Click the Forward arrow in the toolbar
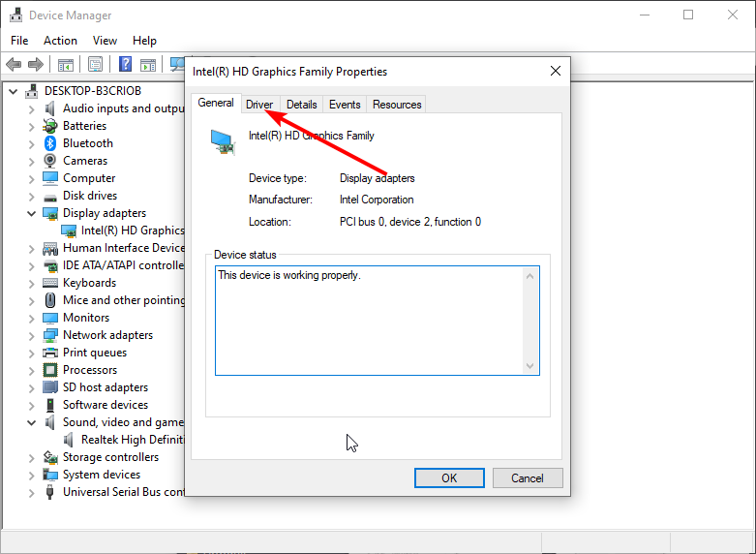 (x=36, y=64)
